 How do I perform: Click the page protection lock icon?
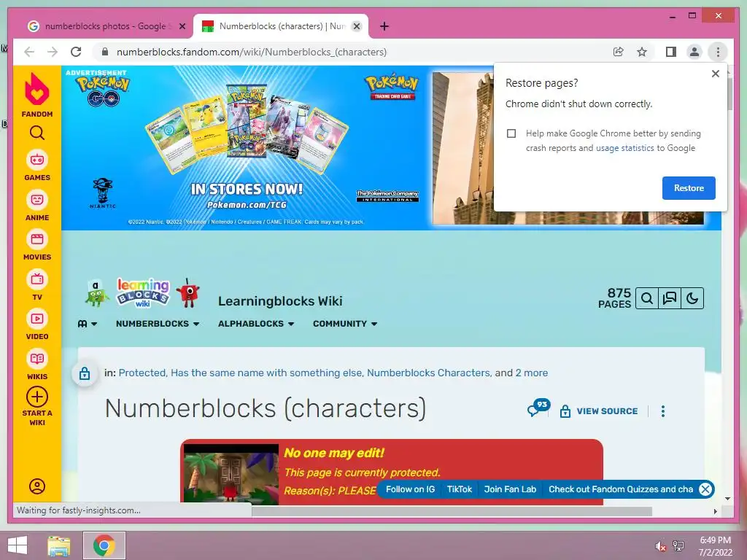click(85, 373)
